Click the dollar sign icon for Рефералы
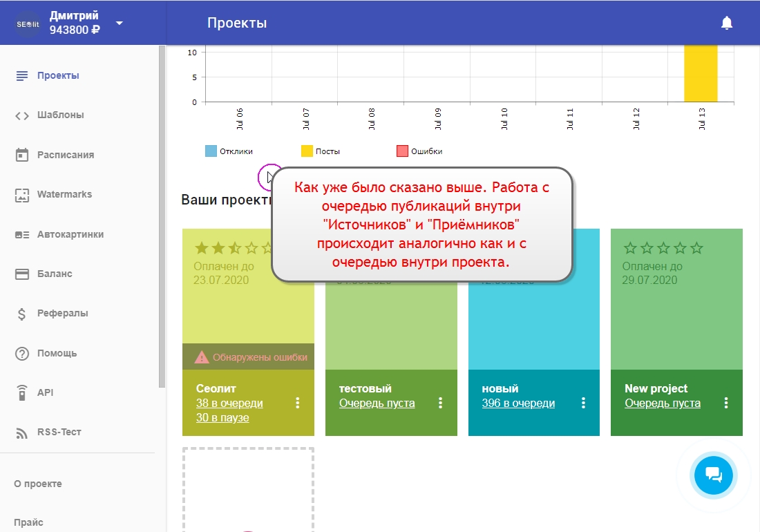 click(22, 314)
